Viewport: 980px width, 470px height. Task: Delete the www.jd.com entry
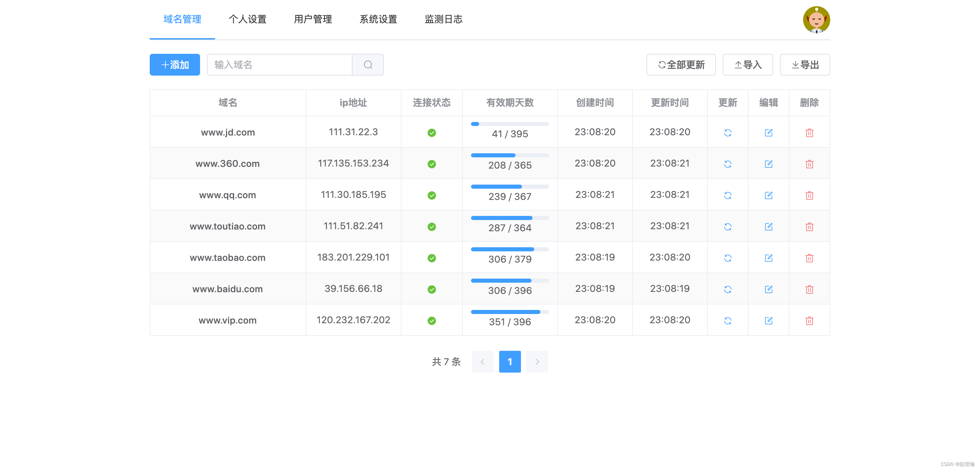pos(809,132)
